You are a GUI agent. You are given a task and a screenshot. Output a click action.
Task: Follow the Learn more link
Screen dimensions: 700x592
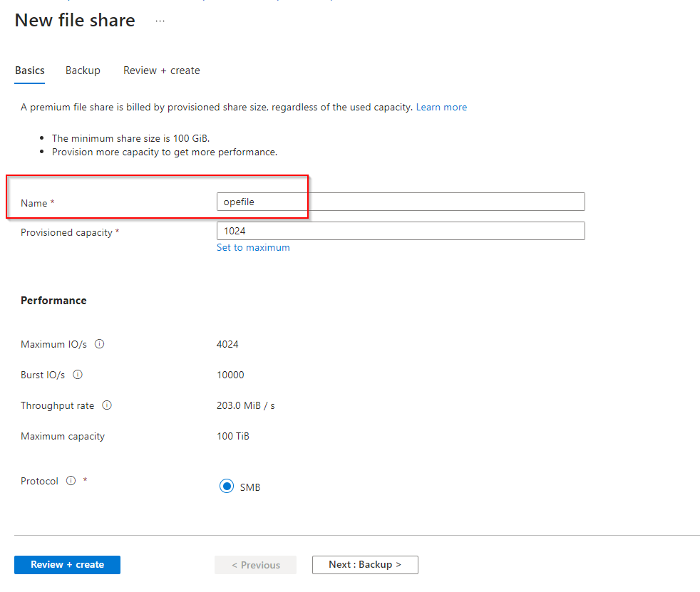441,107
